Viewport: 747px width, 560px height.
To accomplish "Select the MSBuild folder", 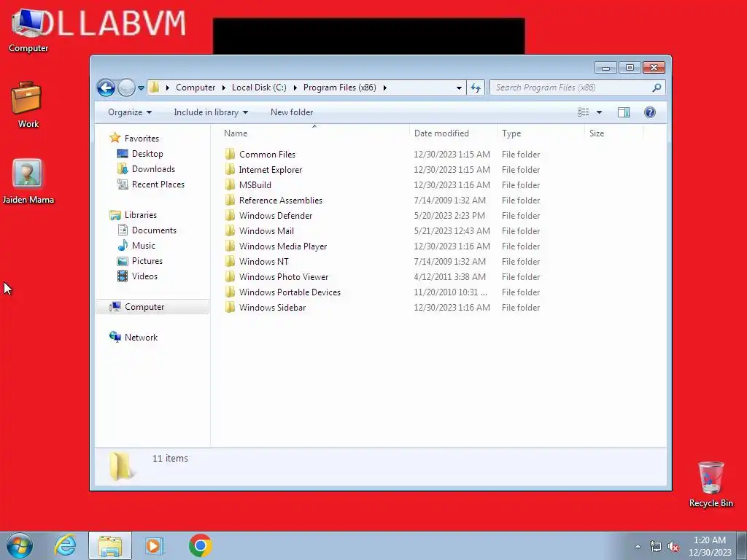I will (255, 184).
